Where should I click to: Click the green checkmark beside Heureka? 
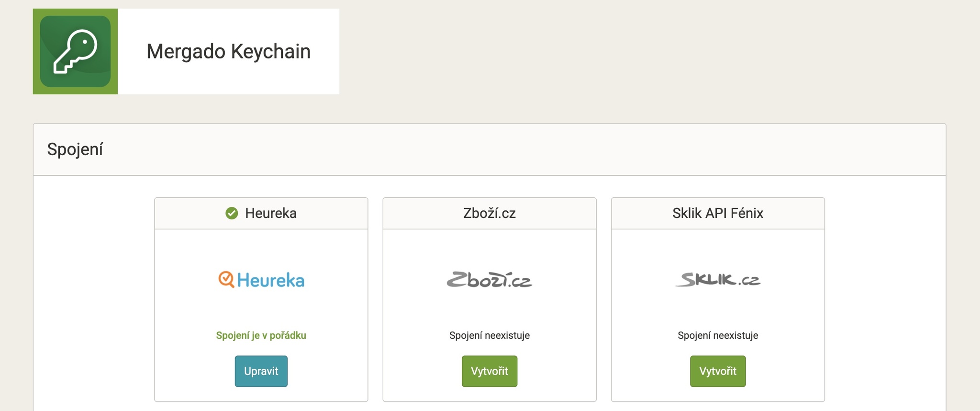pyautogui.click(x=232, y=213)
